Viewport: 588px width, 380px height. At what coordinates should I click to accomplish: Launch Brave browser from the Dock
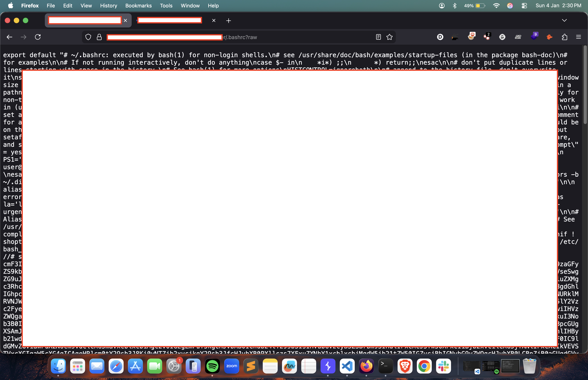coord(405,366)
